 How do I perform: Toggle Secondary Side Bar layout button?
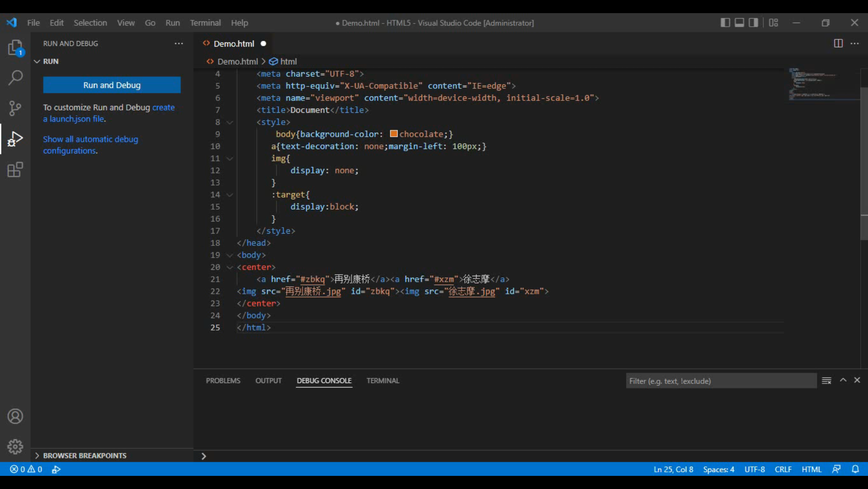pyautogui.click(x=753, y=23)
